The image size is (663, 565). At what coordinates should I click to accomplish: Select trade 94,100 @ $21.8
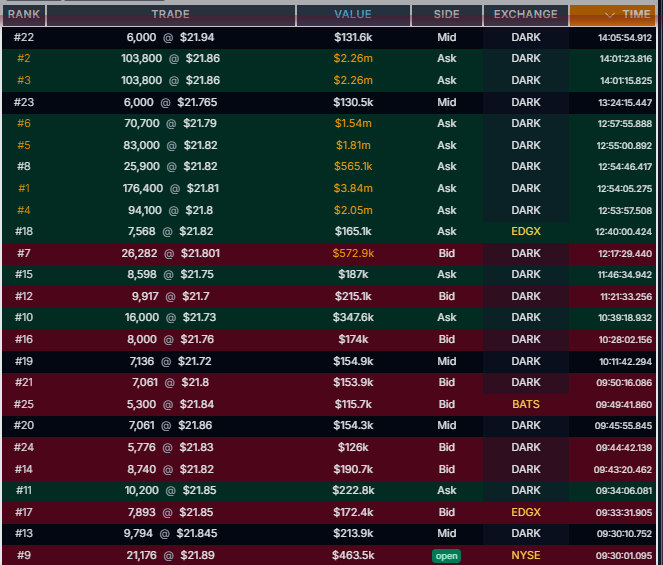coord(171,210)
